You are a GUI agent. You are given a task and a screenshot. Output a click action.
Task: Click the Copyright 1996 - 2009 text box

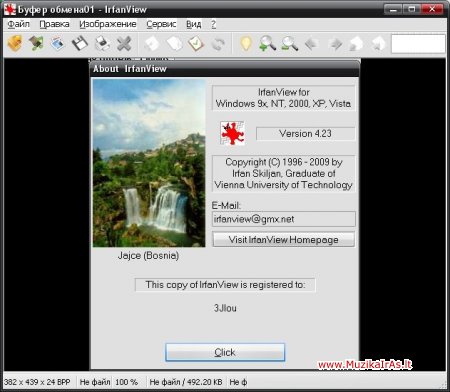point(284,173)
